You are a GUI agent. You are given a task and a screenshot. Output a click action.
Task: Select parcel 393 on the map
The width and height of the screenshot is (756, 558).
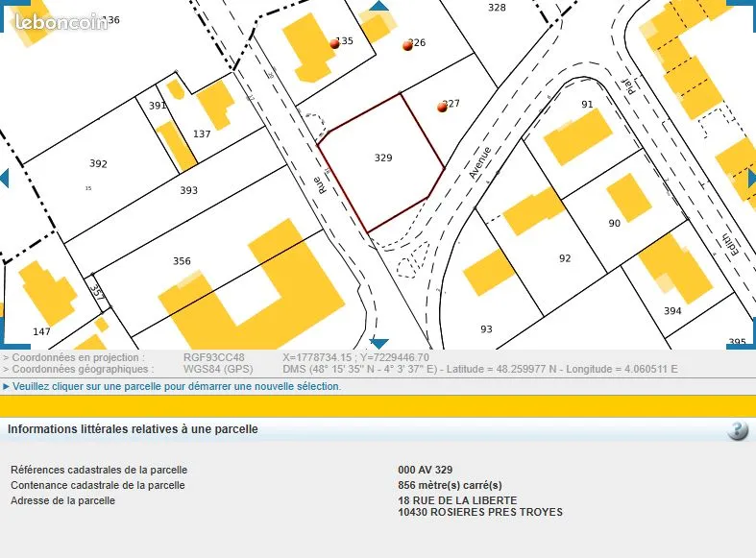click(x=188, y=190)
